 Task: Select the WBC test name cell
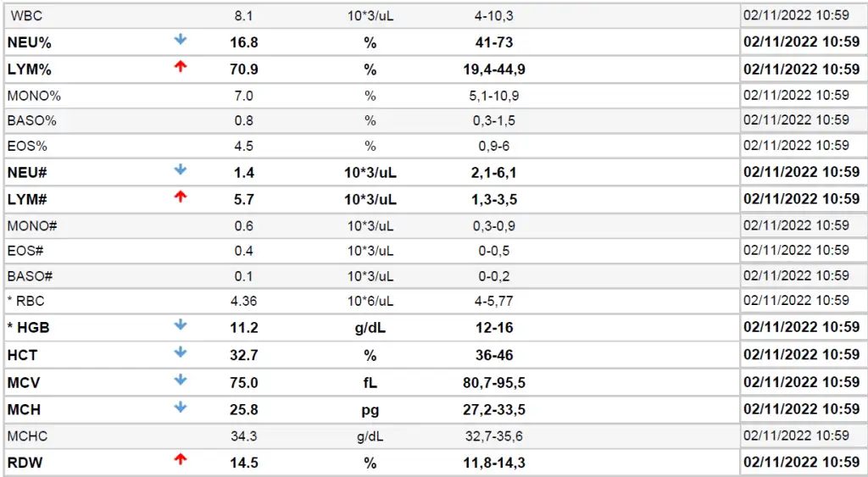pyautogui.click(x=26, y=15)
